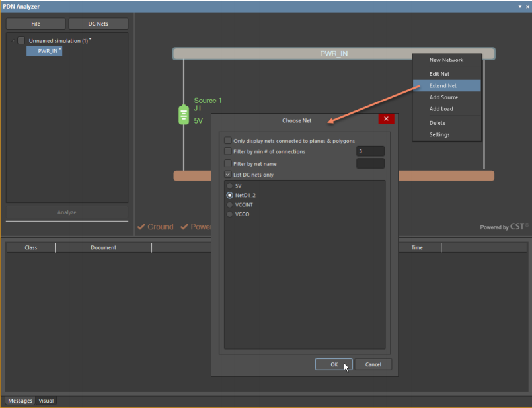Image resolution: width=532 pixels, height=408 pixels.
Task: Click the Document column header
Action: 104,248
